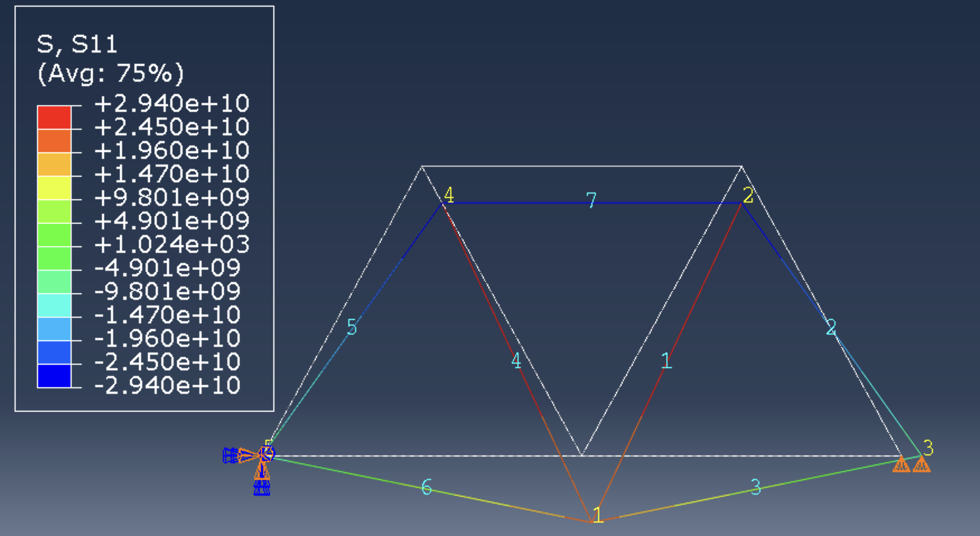Click the (Avg: 75%) legend text
980x536 pixels.
[110, 73]
